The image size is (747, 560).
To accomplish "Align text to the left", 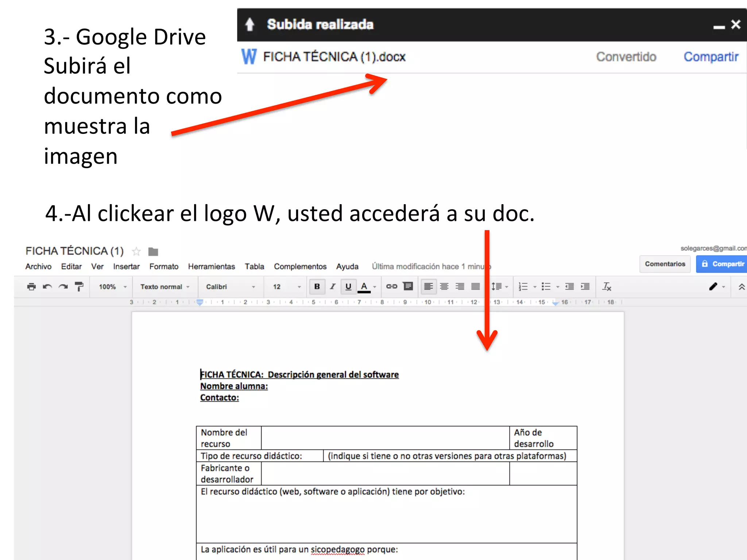I will click(x=429, y=287).
